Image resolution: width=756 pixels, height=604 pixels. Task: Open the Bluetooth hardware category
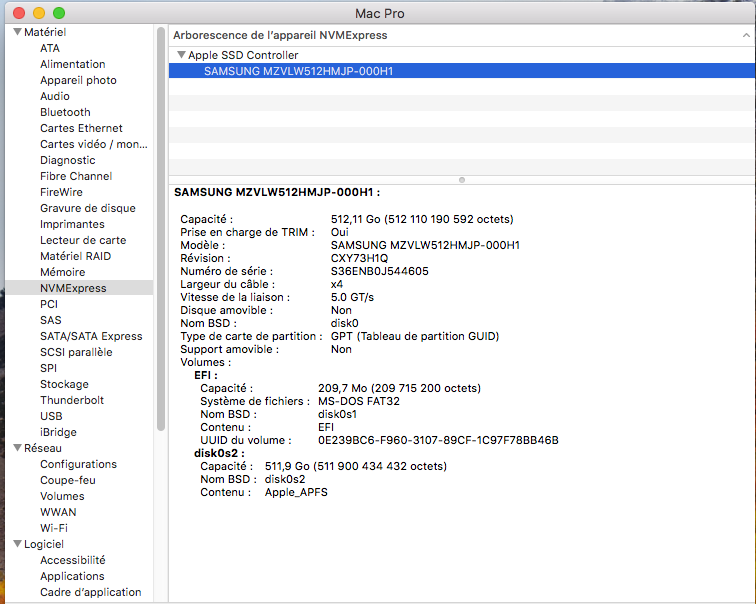point(65,112)
